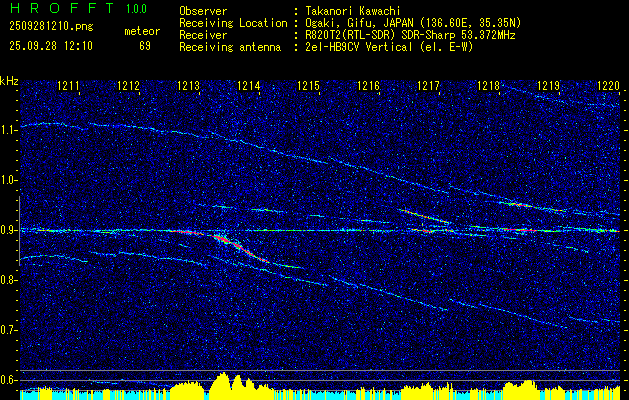Click the 1213 time axis marker
The image size is (629, 400).
[x=188, y=85]
